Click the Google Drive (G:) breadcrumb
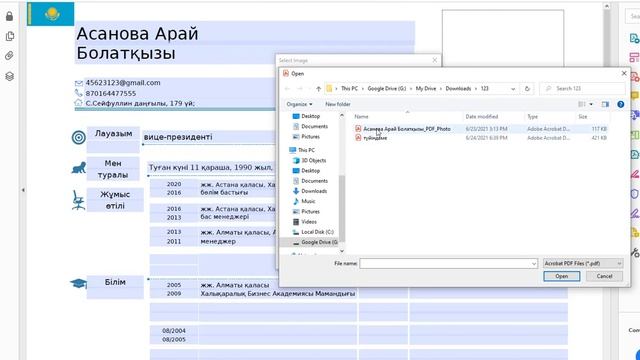Image resolution: width=640 pixels, height=360 pixels. pyautogui.click(x=387, y=89)
